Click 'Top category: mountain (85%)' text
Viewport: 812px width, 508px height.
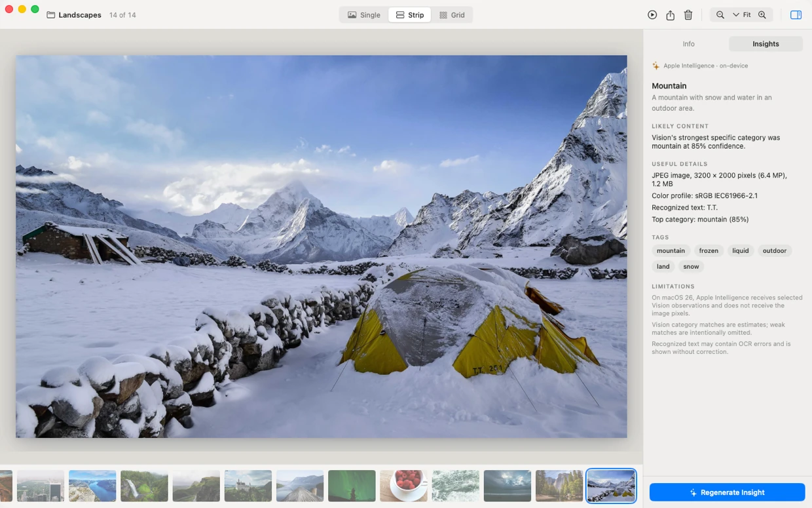point(700,219)
